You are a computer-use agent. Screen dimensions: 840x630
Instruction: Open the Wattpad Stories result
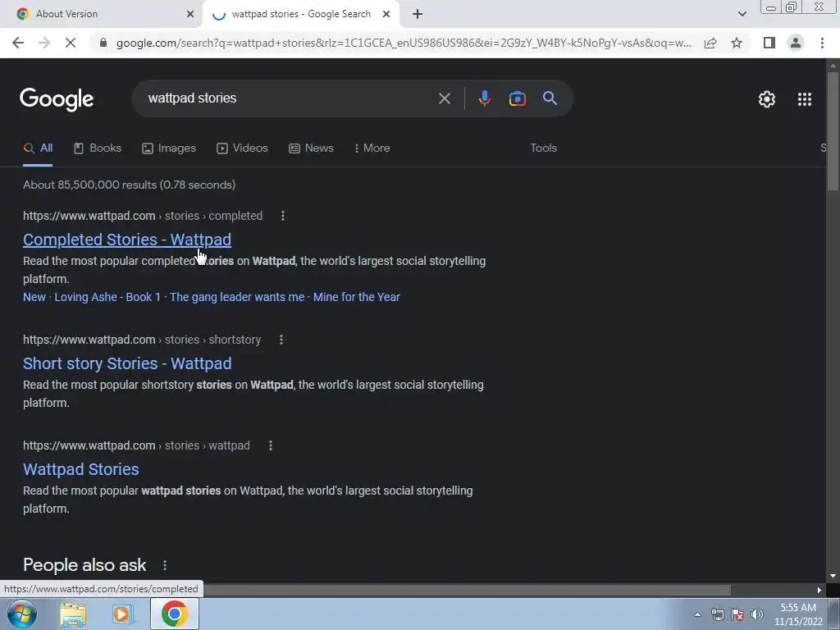(81, 470)
